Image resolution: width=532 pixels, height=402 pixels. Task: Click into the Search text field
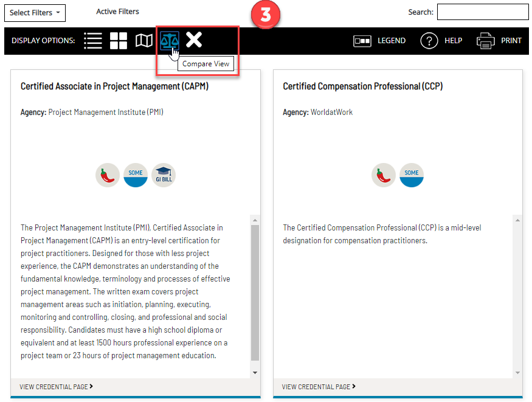tap(483, 12)
